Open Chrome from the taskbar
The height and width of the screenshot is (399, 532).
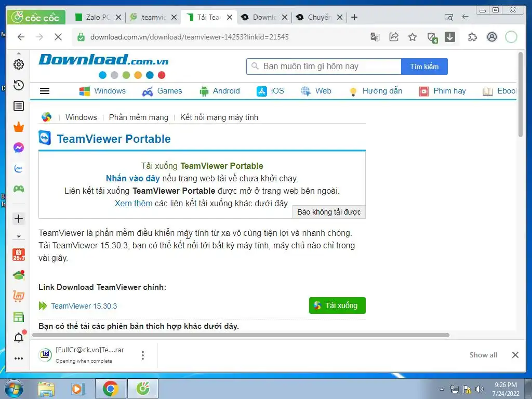pyautogui.click(x=111, y=389)
